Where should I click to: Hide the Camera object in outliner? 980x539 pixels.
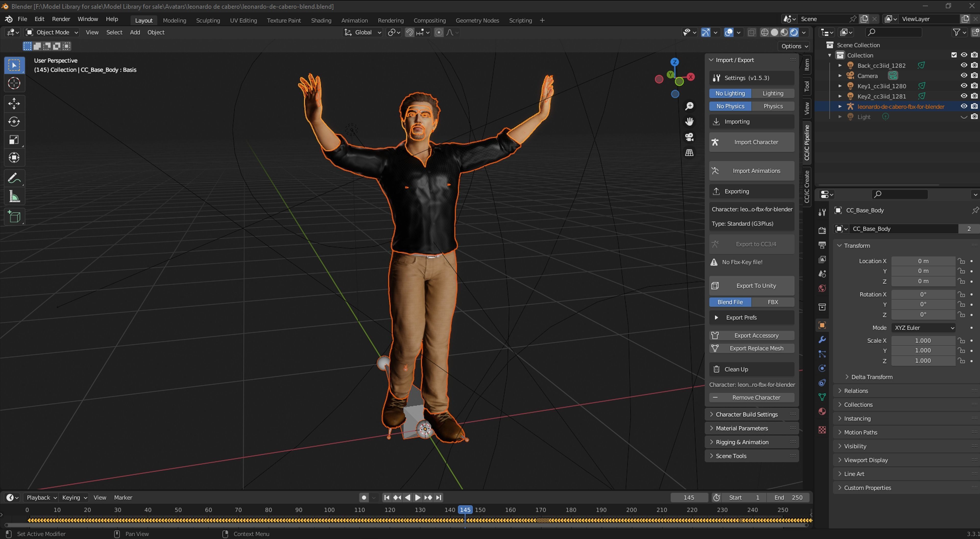[964, 76]
